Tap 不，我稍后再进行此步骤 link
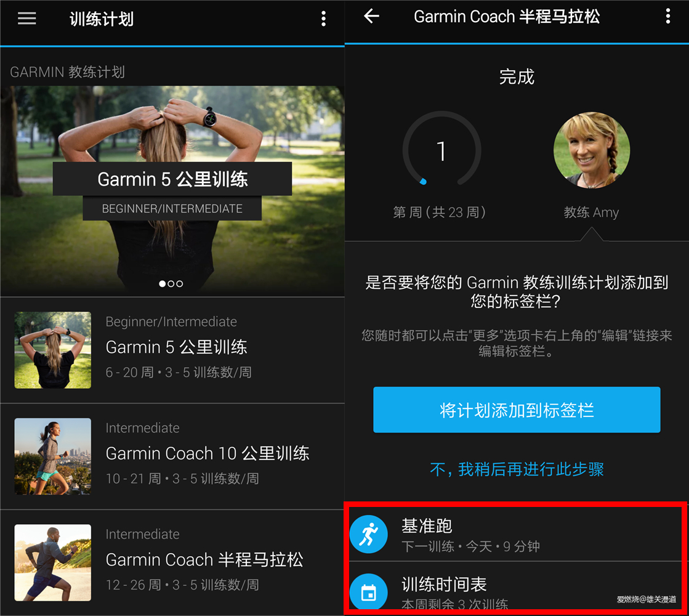 (517, 469)
